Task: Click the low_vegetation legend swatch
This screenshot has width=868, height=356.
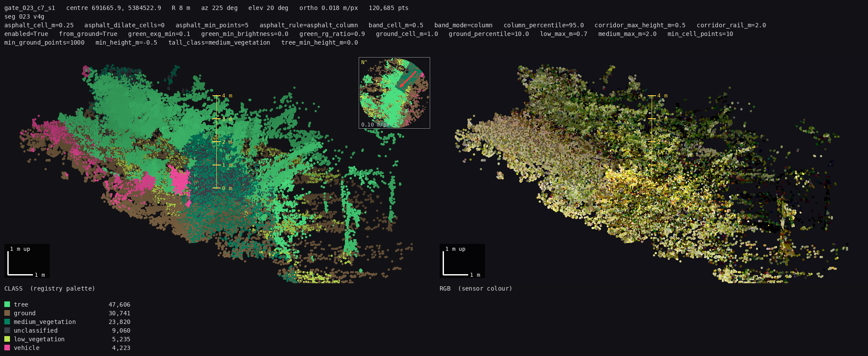Action: 7,339
